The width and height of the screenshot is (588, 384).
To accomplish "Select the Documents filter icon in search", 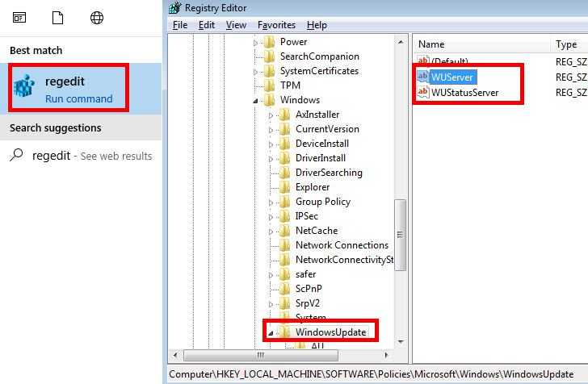I will [x=57, y=18].
